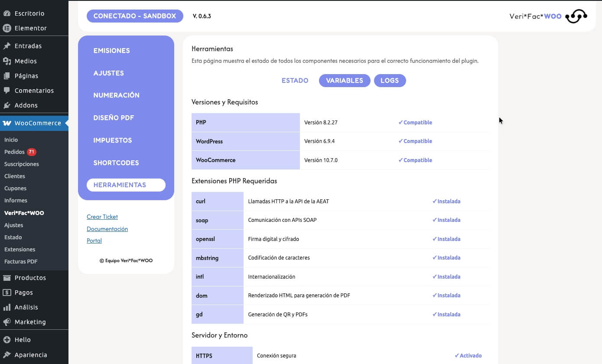
Task: Open the Documentación link
Action: [x=107, y=229]
